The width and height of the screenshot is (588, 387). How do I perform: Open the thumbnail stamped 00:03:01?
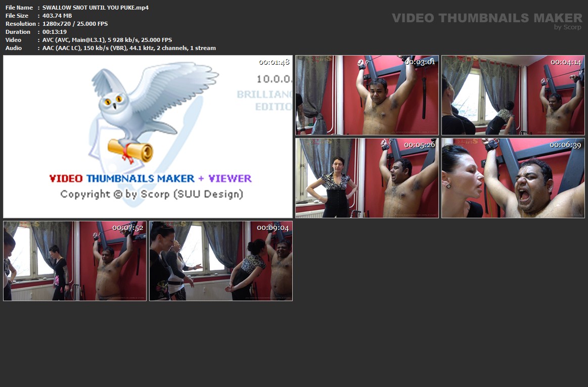[367, 95]
